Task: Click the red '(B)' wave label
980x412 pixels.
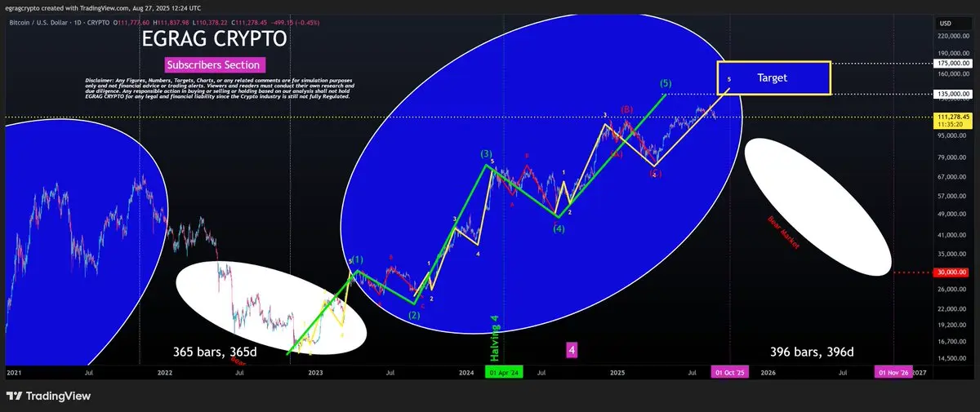Action: 626,109
